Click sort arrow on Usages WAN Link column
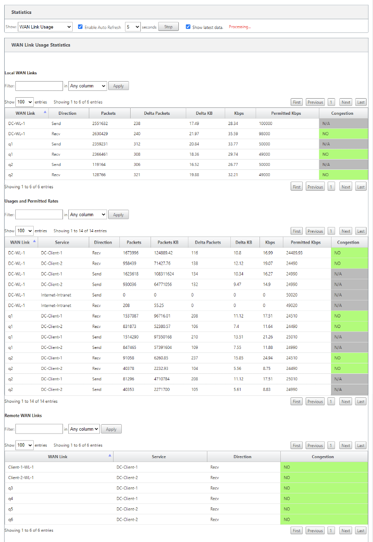This screenshot has width=373, height=542. coord(34,242)
